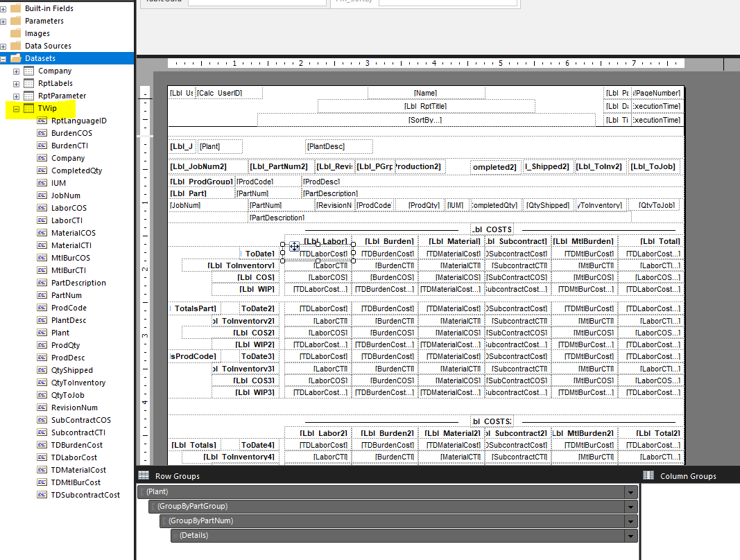Screen dimensions: 740x560
Task: Click the ProdQty field icon
Action: click(42, 345)
